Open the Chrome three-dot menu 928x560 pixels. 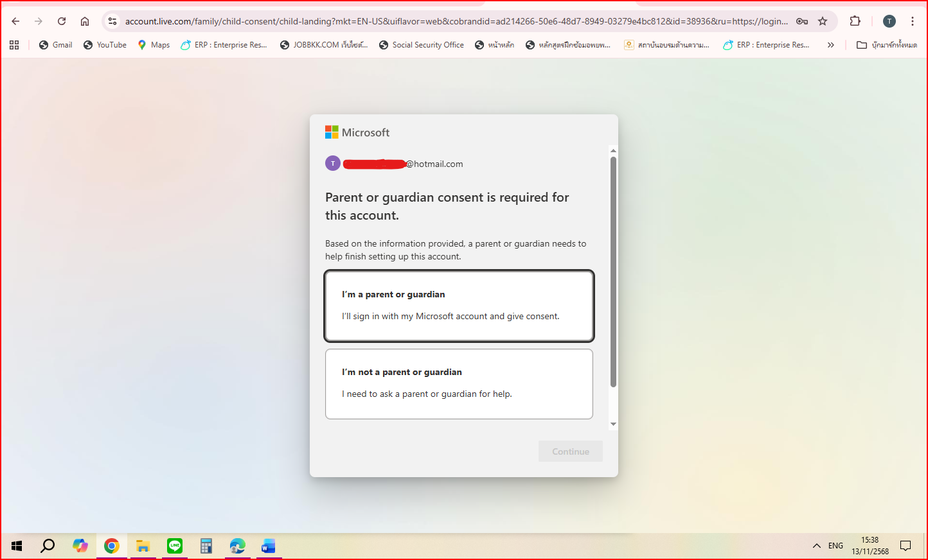(913, 21)
